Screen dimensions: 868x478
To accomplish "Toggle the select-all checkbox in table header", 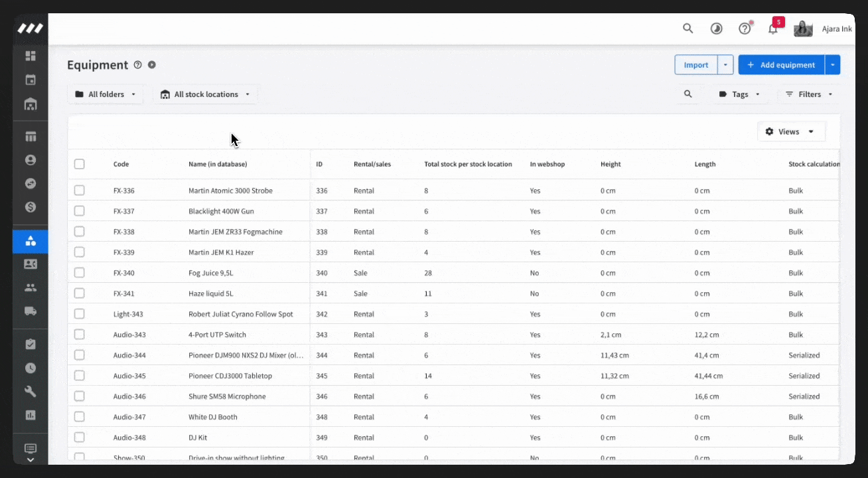I will [x=80, y=164].
